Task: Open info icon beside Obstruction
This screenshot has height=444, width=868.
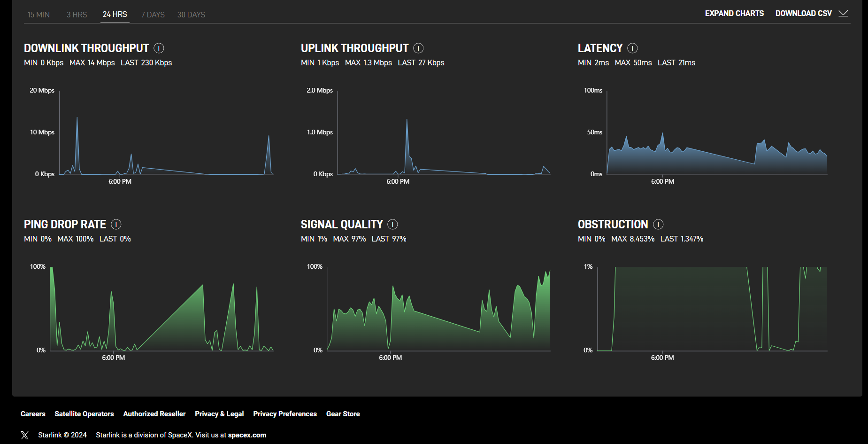Action: [x=658, y=225]
